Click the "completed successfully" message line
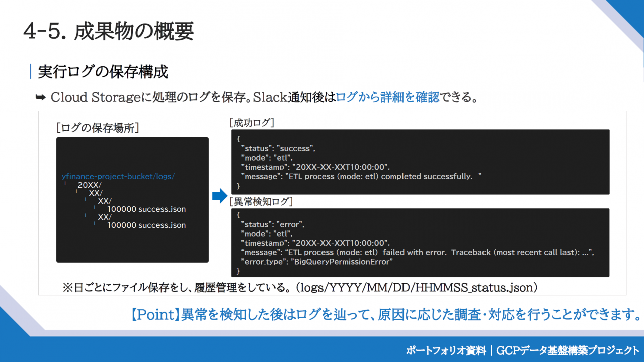The width and height of the screenshot is (644, 362). point(362,176)
